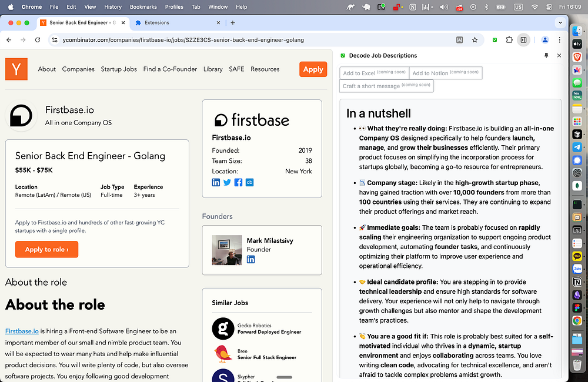Click the orange Apply button in header
Screen dimensions: 588x382
tap(313, 69)
